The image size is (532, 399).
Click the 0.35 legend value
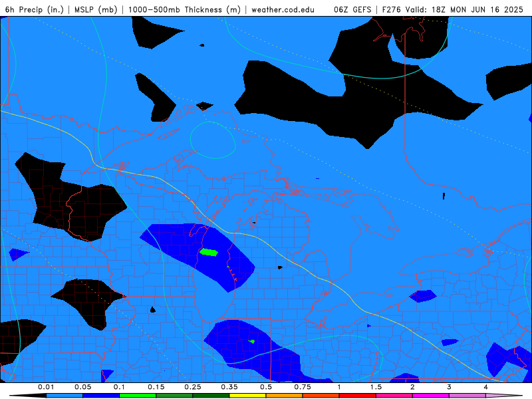click(x=229, y=387)
